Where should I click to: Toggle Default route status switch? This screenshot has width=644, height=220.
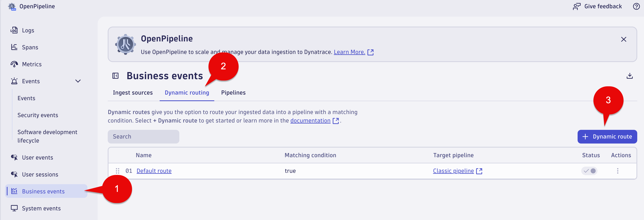click(x=589, y=171)
